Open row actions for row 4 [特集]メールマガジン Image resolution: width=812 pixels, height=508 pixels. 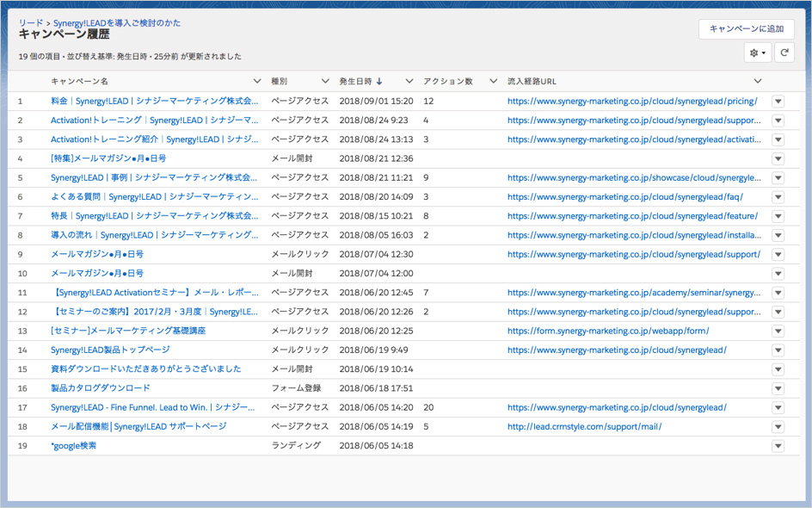pos(778,158)
